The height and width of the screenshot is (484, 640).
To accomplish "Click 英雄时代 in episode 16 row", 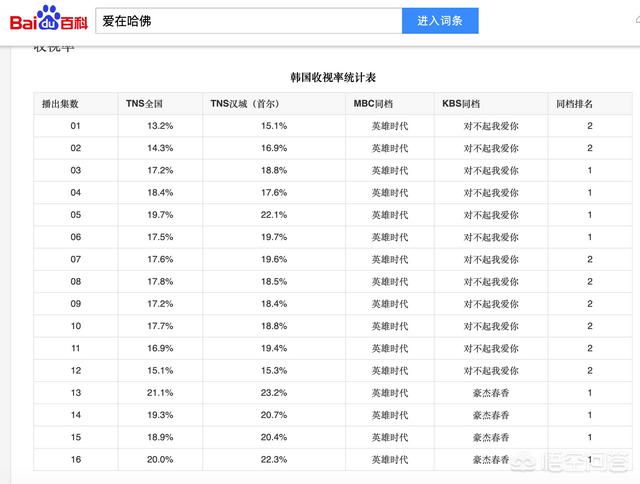I will tap(390, 460).
